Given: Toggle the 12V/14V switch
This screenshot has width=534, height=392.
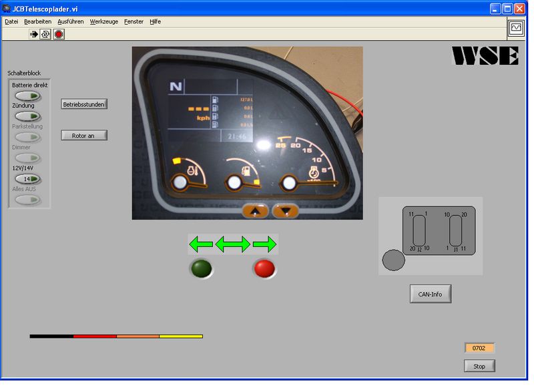Looking at the screenshot, I should pos(28,179).
